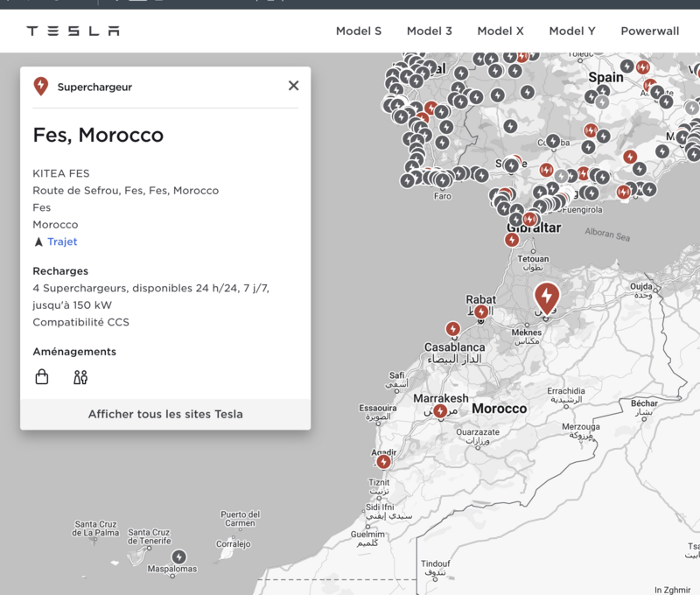Click the KITEA FES location name
Screen dimensions: 700x595
[61, 173]
